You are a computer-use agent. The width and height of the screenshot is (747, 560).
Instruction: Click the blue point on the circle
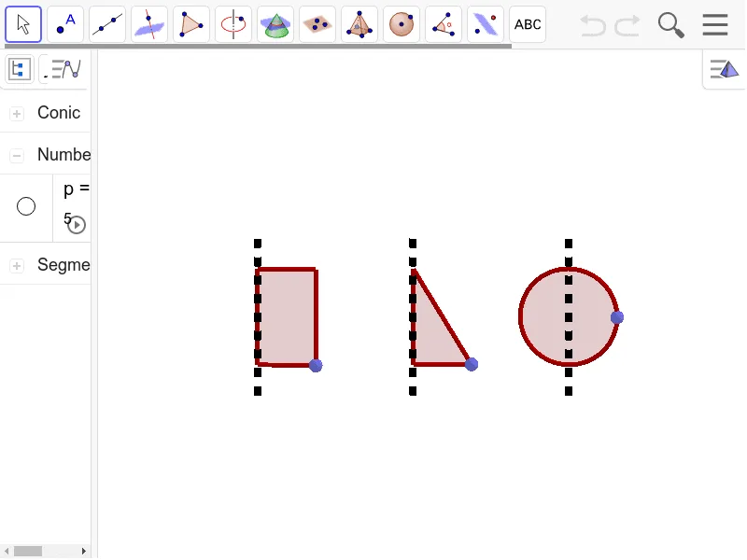coord(617,317)
